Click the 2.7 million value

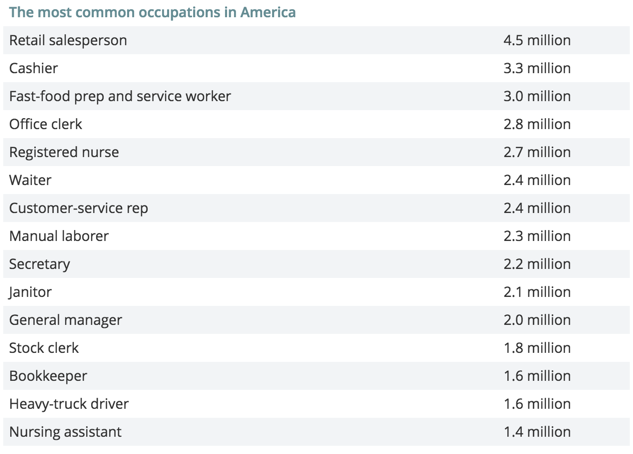coord(537,152)
